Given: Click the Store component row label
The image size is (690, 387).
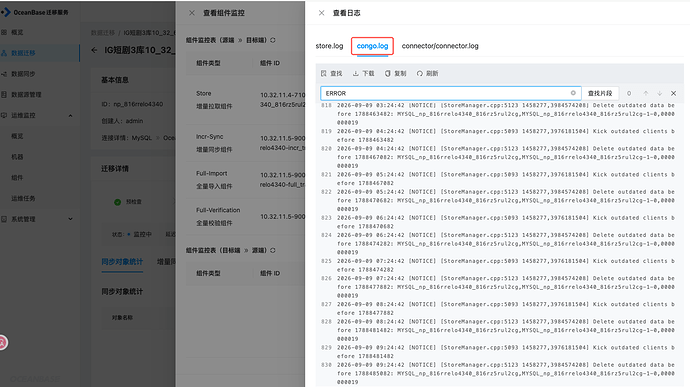Looking at the screenshot, I should pyautogui.click(x=203, y=93).
